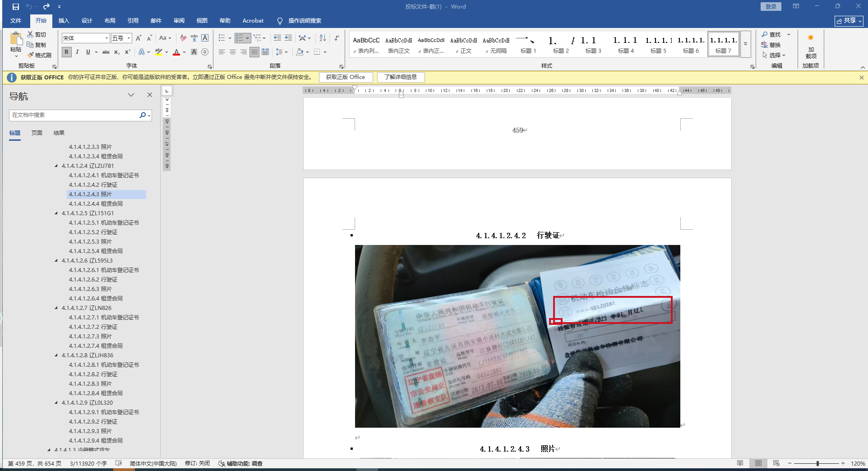
Task: Switch to Acrobat ribbon tab
Action: point(253,21)
